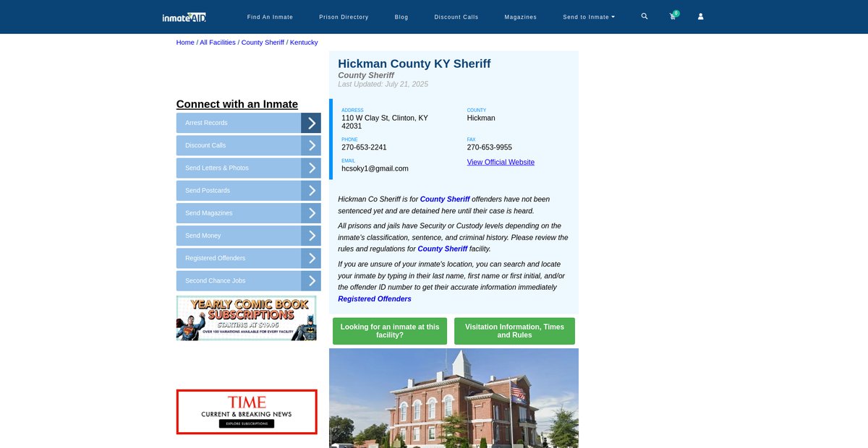Click County Sheriff link before the word facility
Image resolution: width=868 pixels, height=448 pixels.
coord(443,249)
